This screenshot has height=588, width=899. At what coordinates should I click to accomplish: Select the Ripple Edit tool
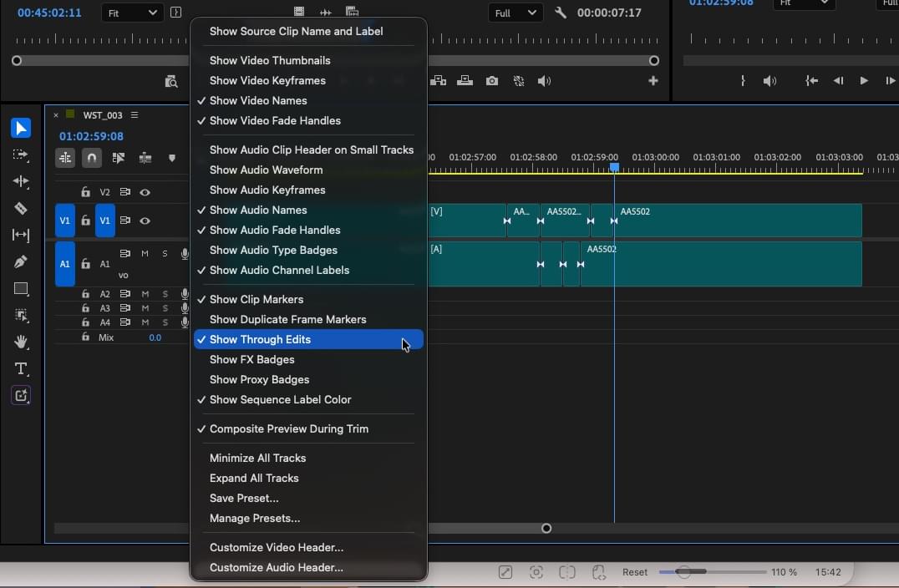tap(21, 181)
